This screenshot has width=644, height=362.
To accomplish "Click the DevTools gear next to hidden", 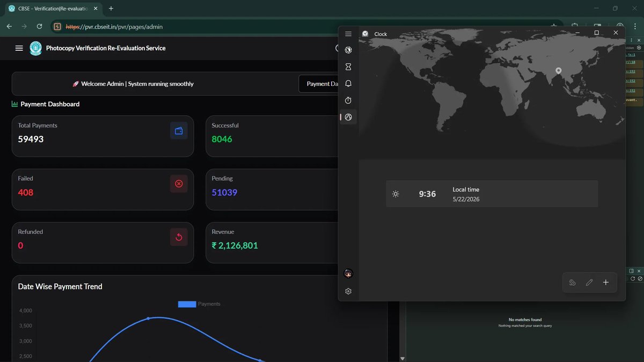I will click(x=639, y=48).
